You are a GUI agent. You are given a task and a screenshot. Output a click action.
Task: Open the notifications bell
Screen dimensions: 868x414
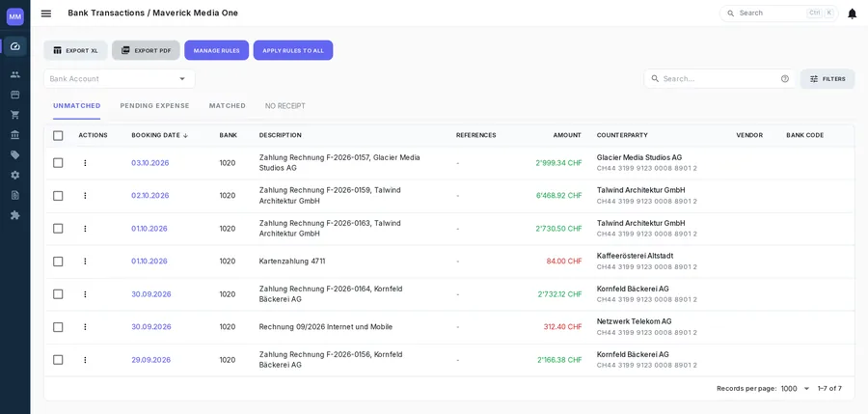tap(852, 14)
